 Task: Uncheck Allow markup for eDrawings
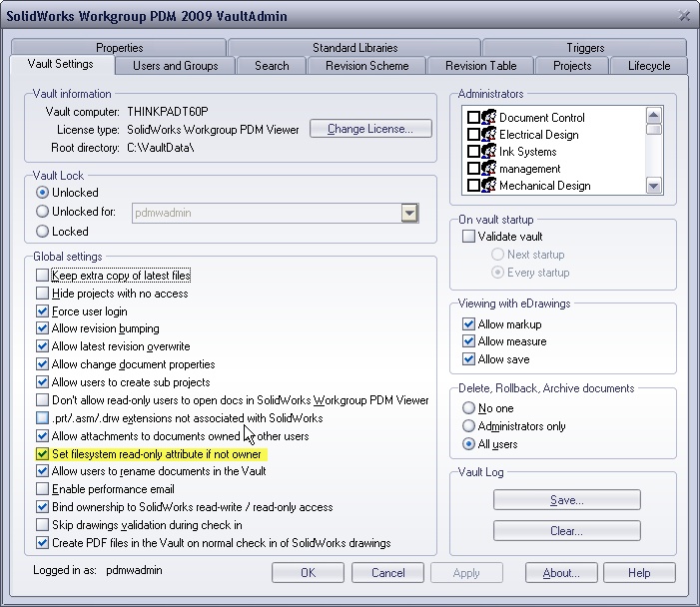tap(468, 324)
